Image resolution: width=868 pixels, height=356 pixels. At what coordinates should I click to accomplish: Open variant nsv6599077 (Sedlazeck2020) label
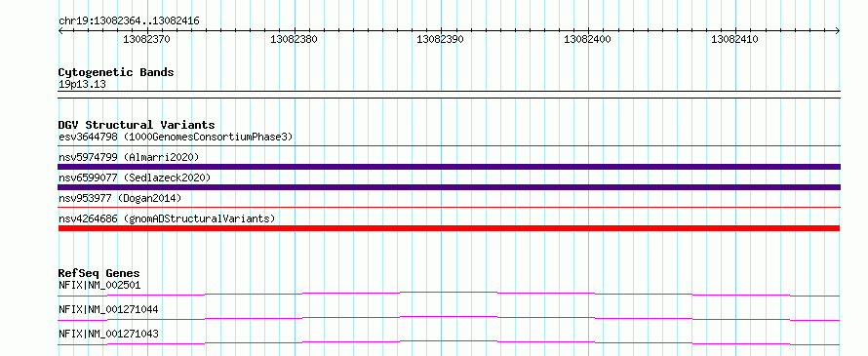click(135, 178)
